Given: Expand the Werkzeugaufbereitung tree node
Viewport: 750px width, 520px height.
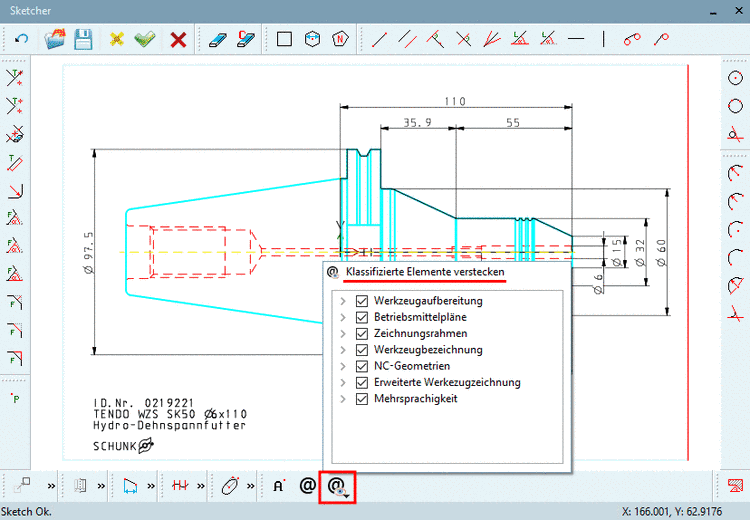Looking at the screenshot, I should point(343,301).
